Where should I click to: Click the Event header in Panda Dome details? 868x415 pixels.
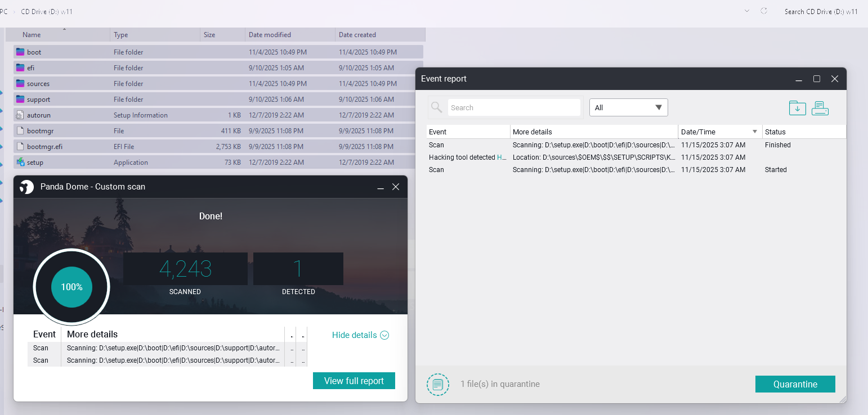point(44,335)
